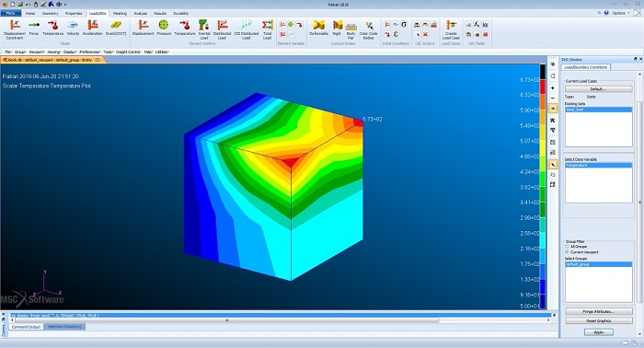644x348 pixels.
Task: Expand the Options dropdown in the title area
Action: 621,13
